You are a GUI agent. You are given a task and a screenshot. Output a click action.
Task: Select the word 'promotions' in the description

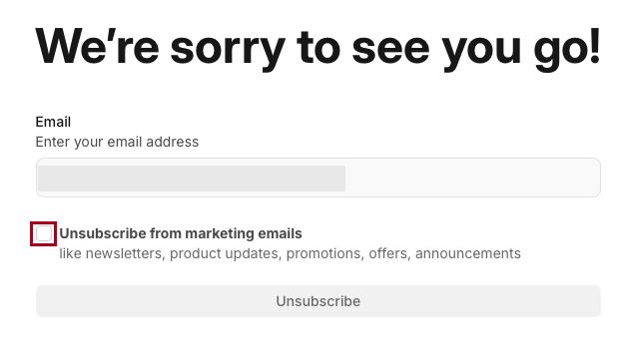pos(323,253)
